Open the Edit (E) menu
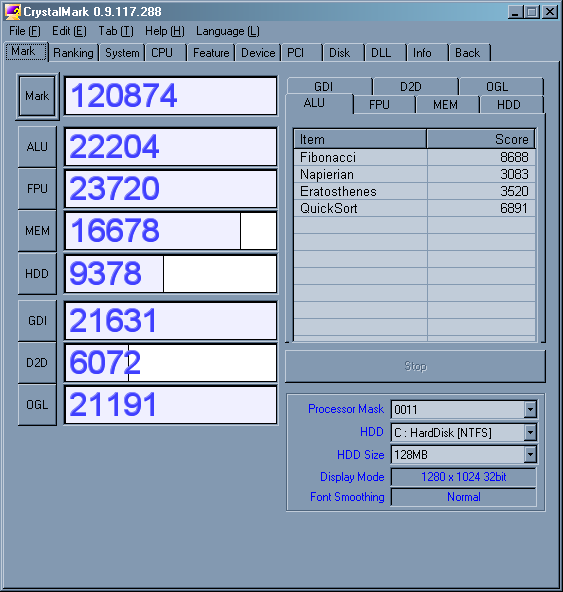 click(x=69, y=31)
